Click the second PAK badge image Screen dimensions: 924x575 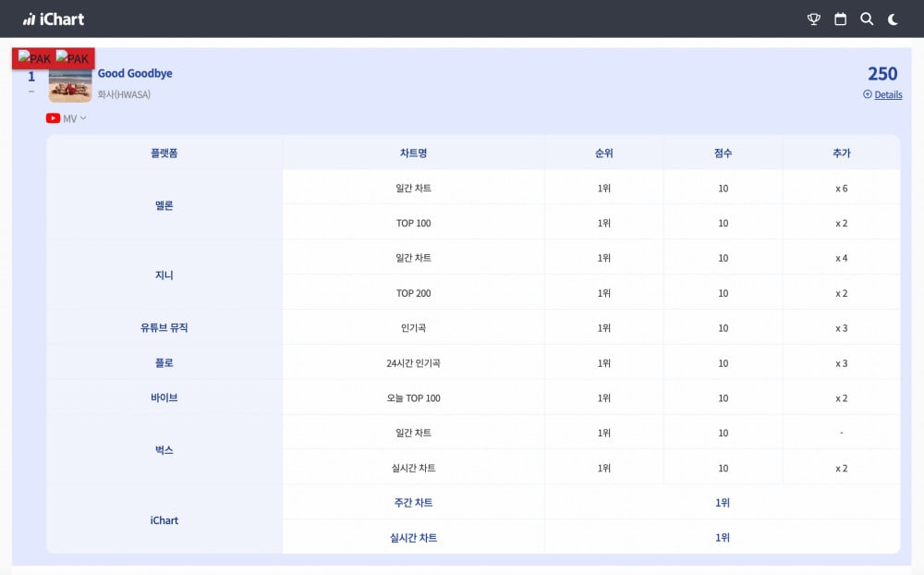click(73, 58)
